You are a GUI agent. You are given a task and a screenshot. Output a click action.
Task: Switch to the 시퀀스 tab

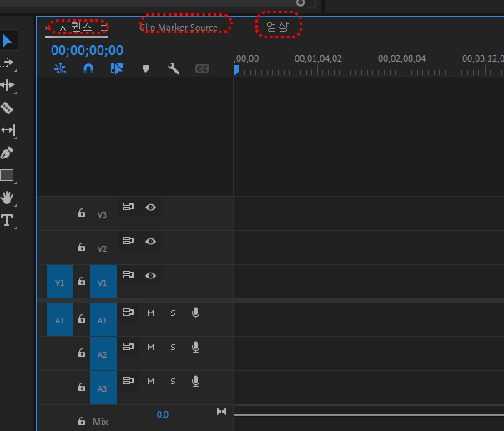[75, 27]
